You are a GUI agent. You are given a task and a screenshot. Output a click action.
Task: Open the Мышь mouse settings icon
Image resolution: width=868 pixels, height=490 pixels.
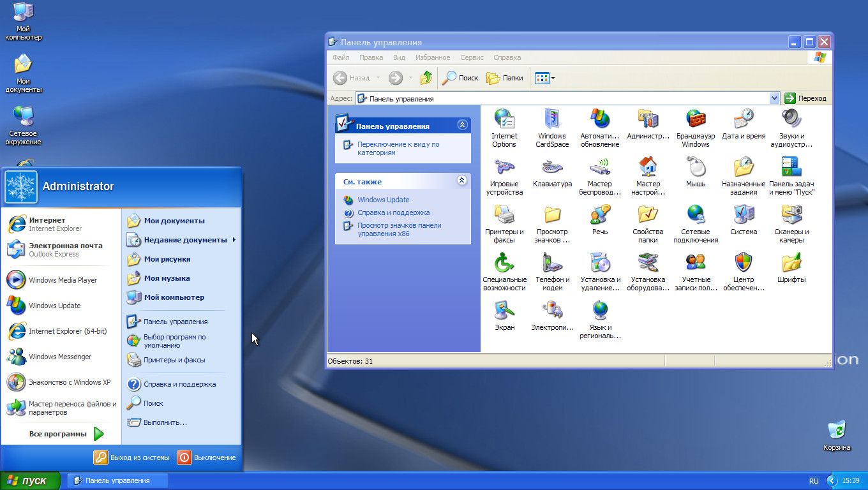695,168
